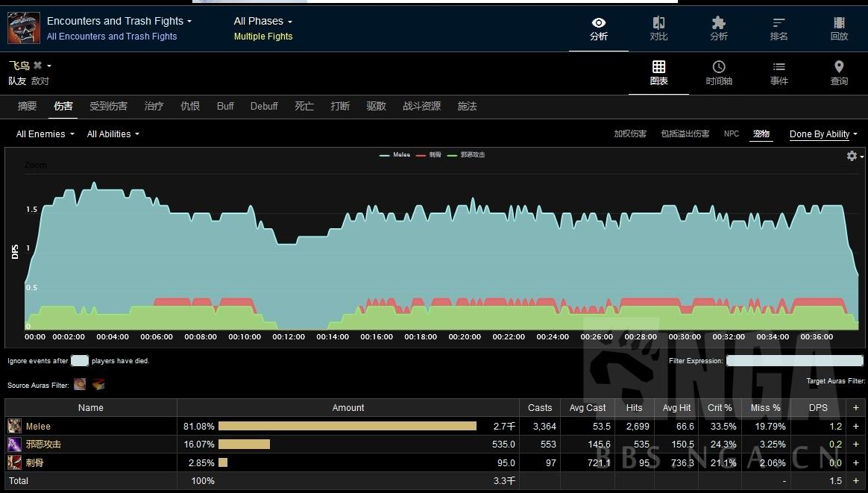This screenshot has width=868, height=493.
Task: Open the 施法 casts tab
Action: pyautogui.click(x=467, y=107)
